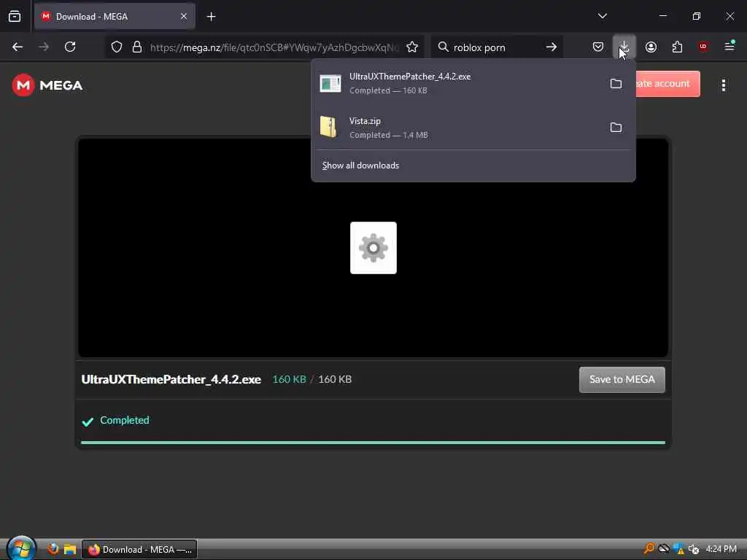
Task: Reload the current page
Action: coord(70,47)
